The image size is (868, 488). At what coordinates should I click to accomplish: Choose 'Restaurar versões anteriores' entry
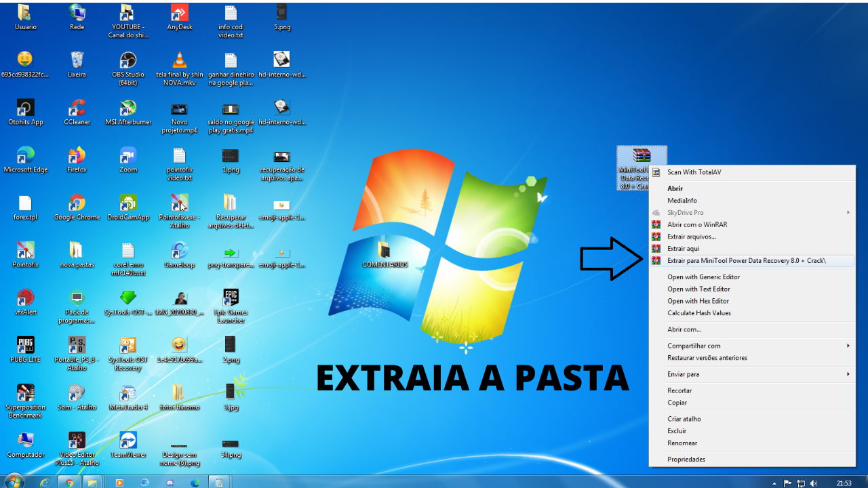point(752,358)
